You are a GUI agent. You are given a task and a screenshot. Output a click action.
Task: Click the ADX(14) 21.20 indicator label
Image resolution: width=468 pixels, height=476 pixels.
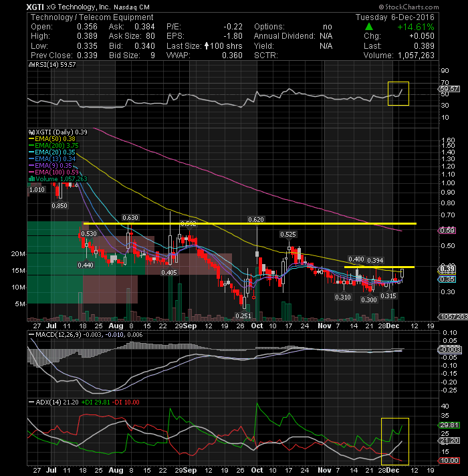click(57, 402)
